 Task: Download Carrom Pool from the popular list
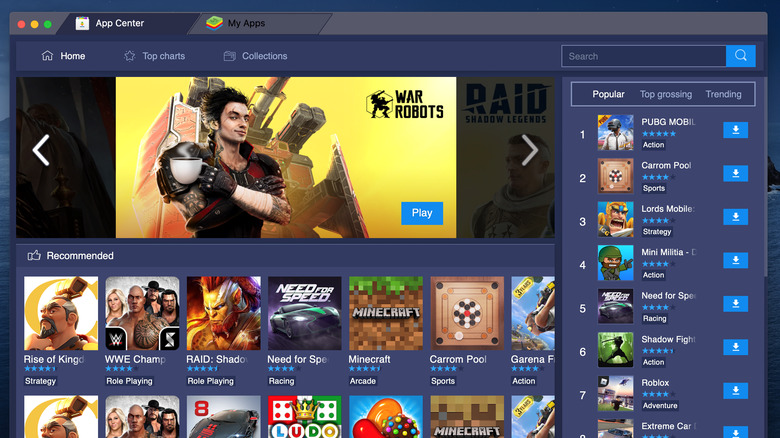click(735, 173)
